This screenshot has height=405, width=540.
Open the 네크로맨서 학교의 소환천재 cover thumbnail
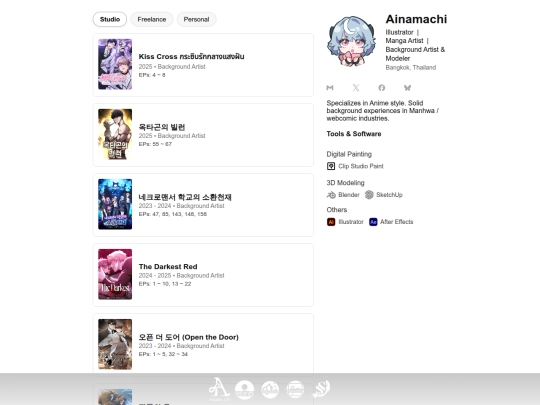[115, 204]
